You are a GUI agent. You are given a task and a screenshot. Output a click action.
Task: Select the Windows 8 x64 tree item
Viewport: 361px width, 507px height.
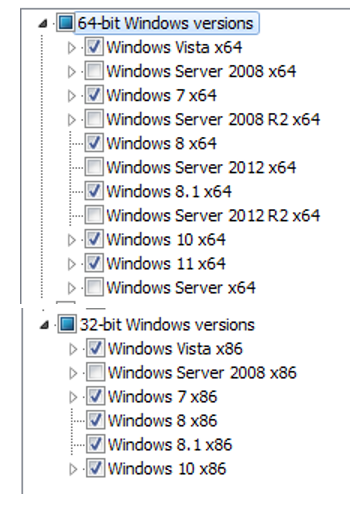pos(161,143)
